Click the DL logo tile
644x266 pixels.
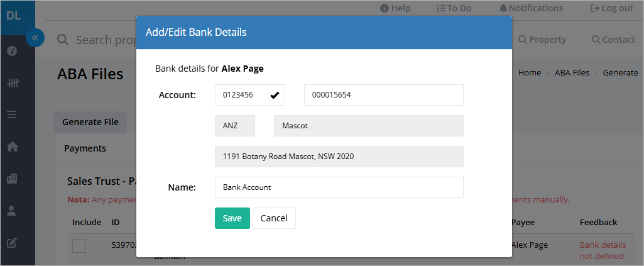(x=18, y=17)
